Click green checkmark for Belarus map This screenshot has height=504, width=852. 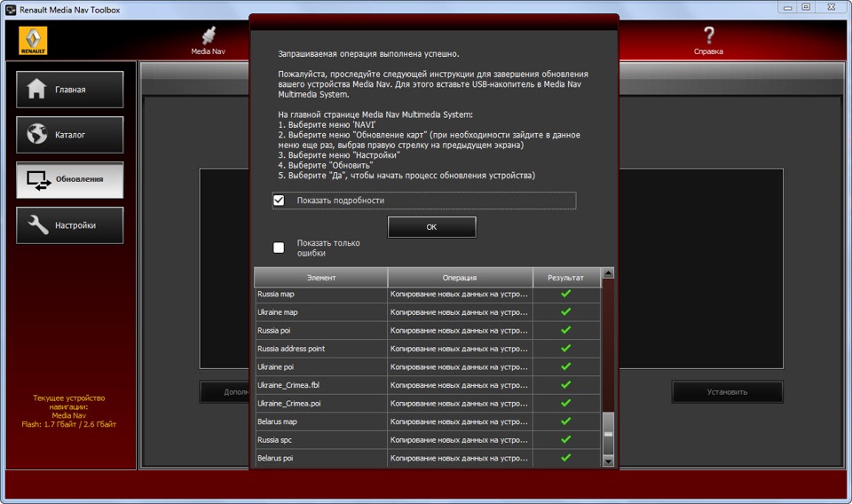pos(565,421)
